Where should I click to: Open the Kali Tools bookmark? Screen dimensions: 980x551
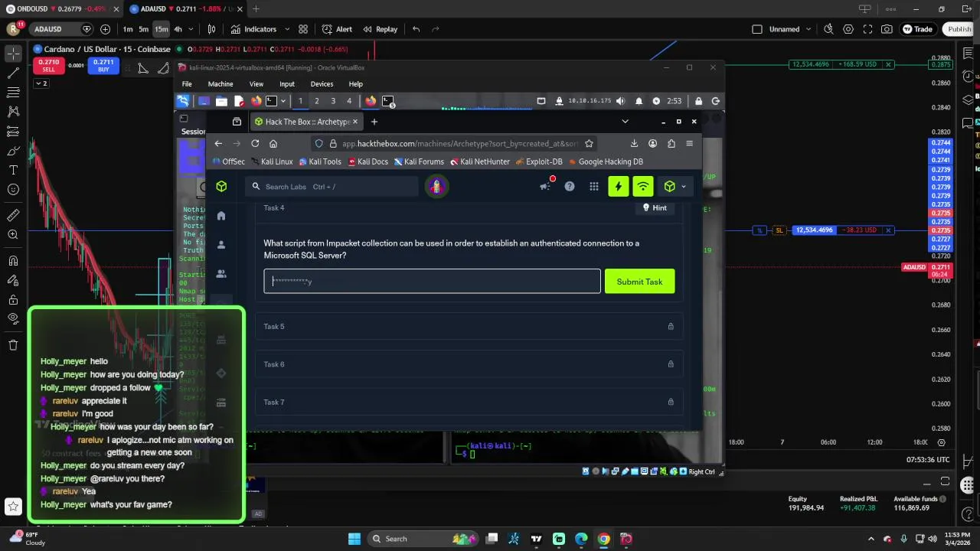click(x=320, y=161)
